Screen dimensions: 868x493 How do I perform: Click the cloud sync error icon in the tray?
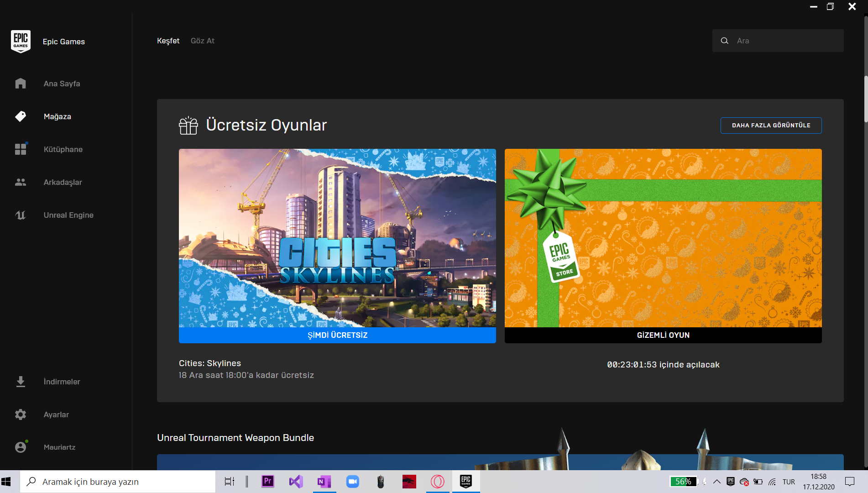pyautogui.click(x=744, y=482)
